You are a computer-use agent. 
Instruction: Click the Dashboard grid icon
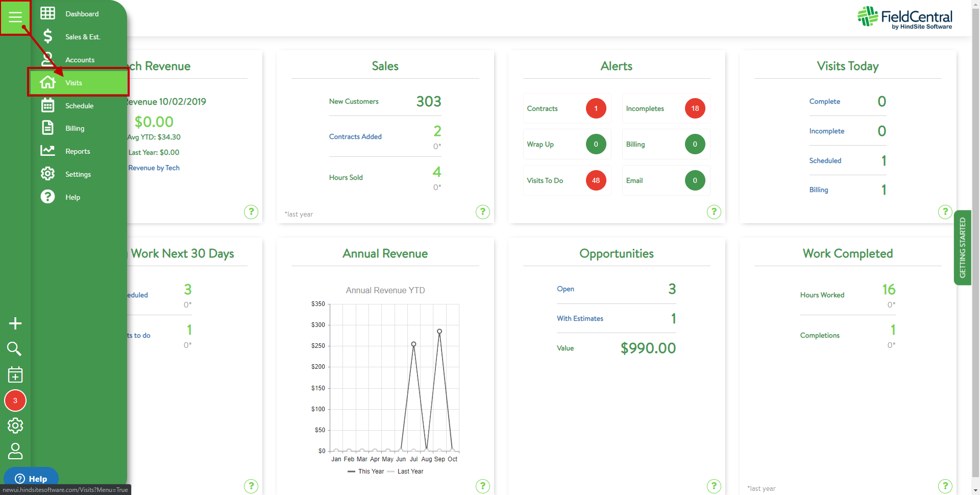click(x=47, y=13)
